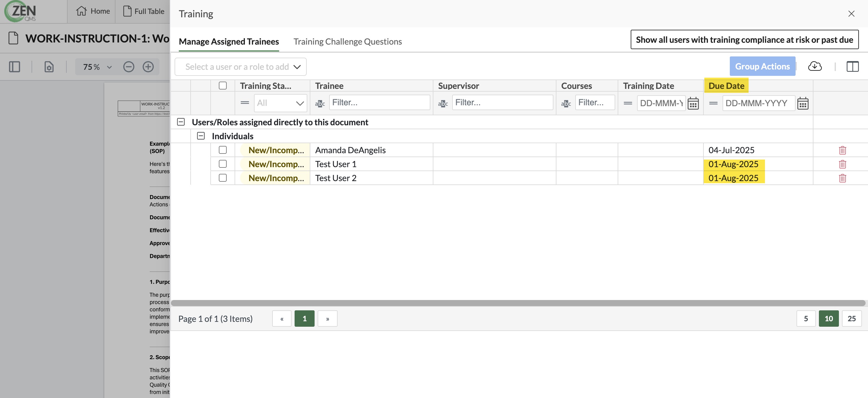Go to next page with » button
Viewport: 868px width, 398px height.
[328, 319]
